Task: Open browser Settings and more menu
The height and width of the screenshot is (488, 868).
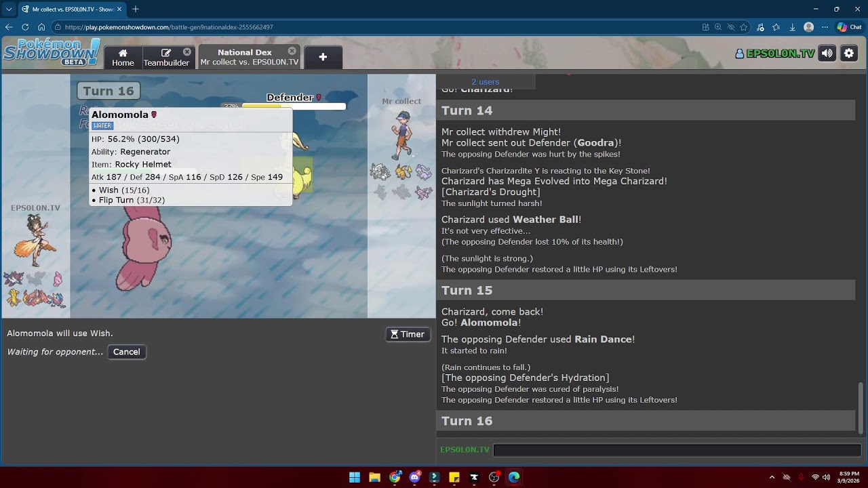Action: [825, 27]
